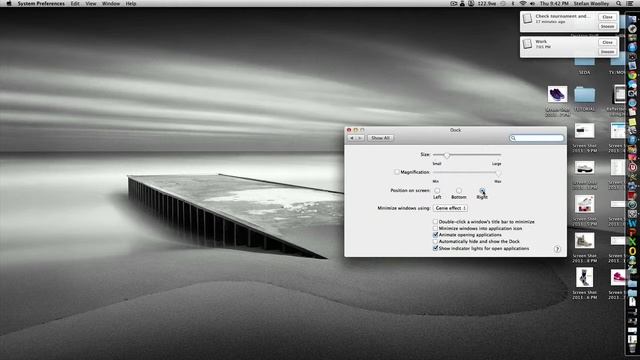640x360 pixels.
Task: Close the Check tournament notification
Action: [607, 17]
